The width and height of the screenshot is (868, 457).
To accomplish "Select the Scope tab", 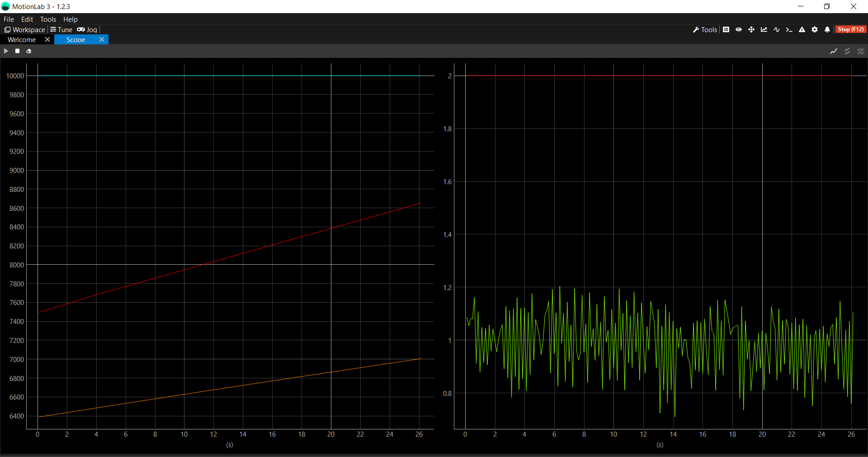I will pyautogui.click(x=75, y=40).
